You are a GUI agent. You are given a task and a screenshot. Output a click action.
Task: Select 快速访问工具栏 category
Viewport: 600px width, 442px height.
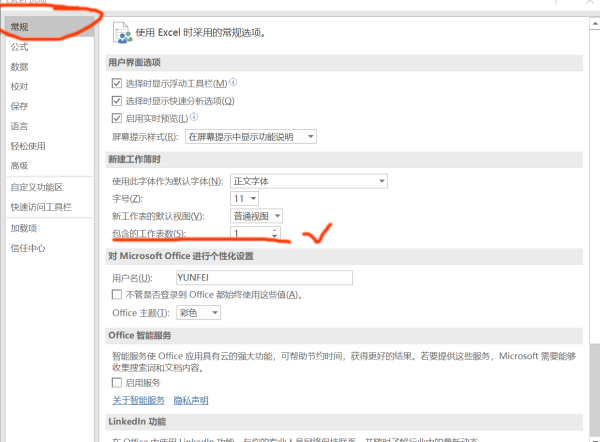(x=41, y=207)
